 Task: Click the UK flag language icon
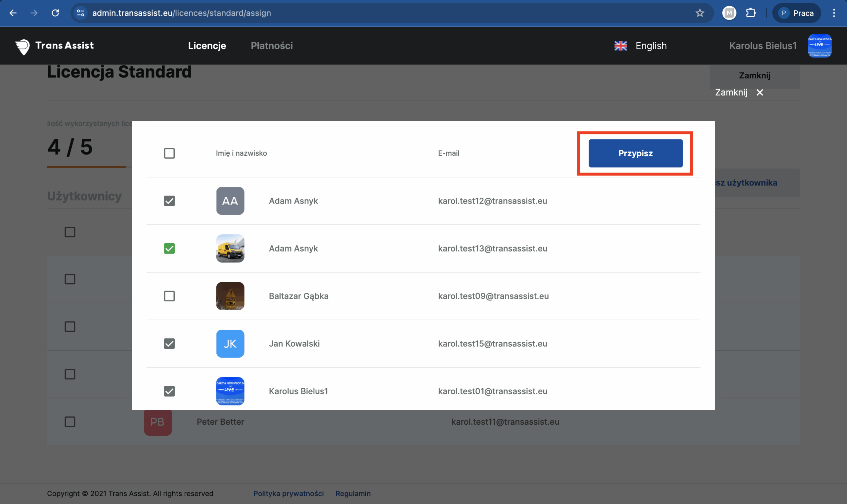[620, 46]
